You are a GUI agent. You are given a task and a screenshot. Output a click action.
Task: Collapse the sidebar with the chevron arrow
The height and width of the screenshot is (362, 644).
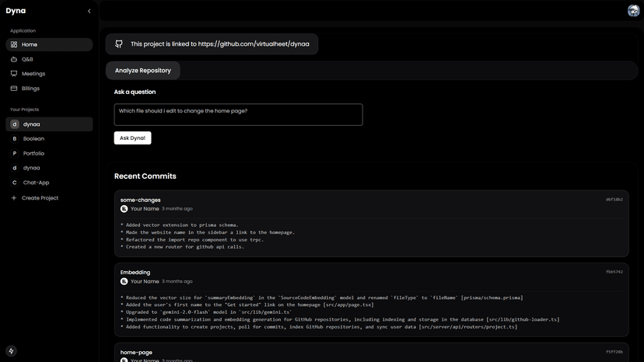click(89, 11)
